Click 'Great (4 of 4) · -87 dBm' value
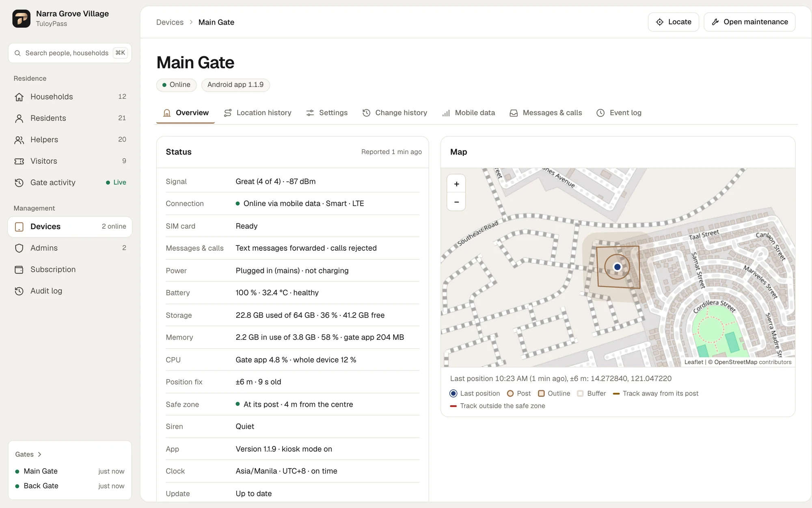The image size is (812, 508). (x=276, y=182)
